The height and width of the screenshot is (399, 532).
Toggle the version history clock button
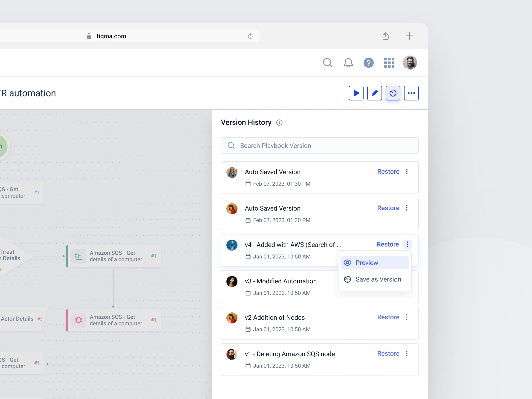393,93
